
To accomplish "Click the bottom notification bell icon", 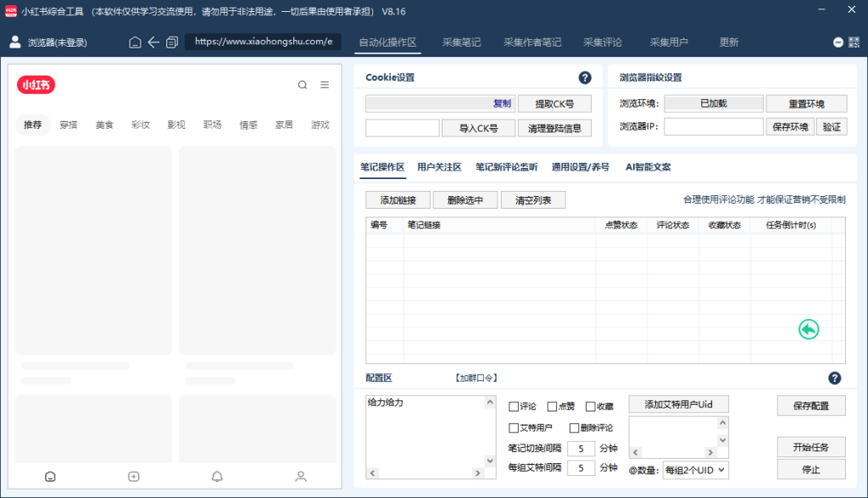I will pos(217,477).
